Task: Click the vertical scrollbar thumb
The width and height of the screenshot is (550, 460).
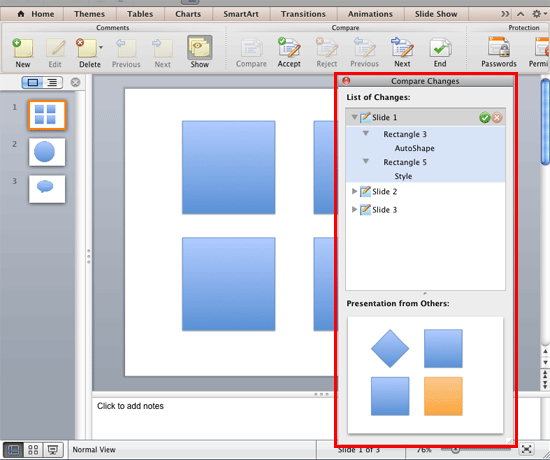Action: [545, 122]
